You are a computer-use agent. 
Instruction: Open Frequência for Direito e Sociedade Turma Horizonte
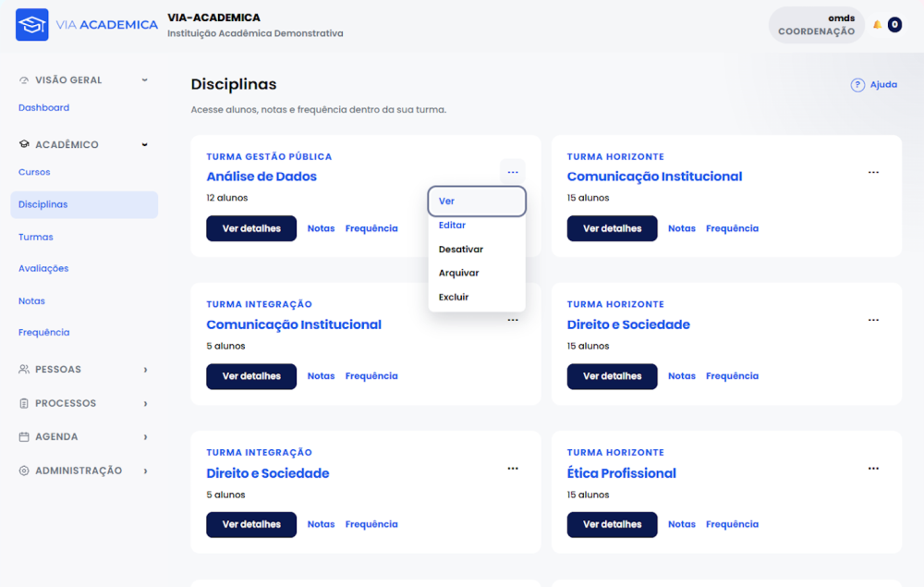coord(733,376)
